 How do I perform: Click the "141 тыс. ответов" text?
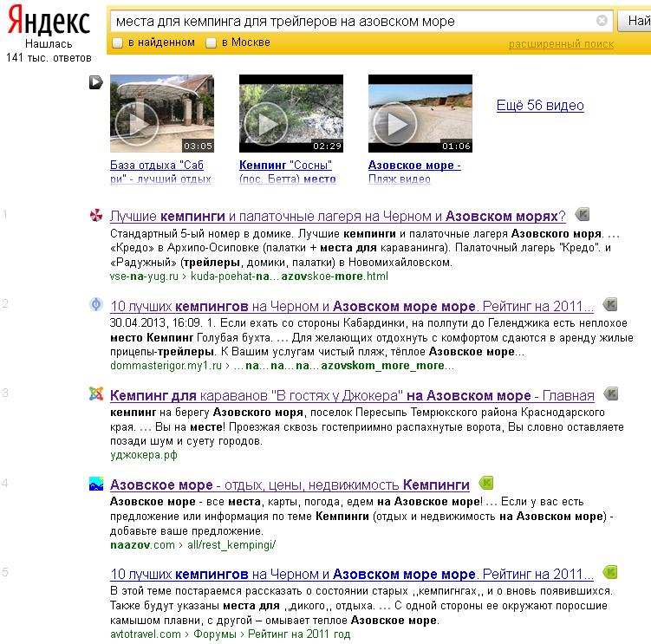[49, 58]
